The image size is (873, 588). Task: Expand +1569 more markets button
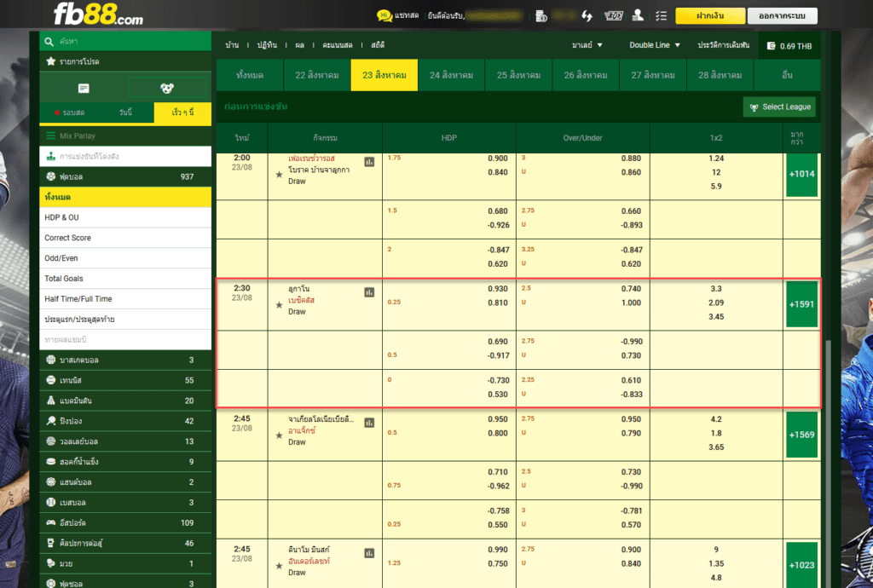(801, 435)
